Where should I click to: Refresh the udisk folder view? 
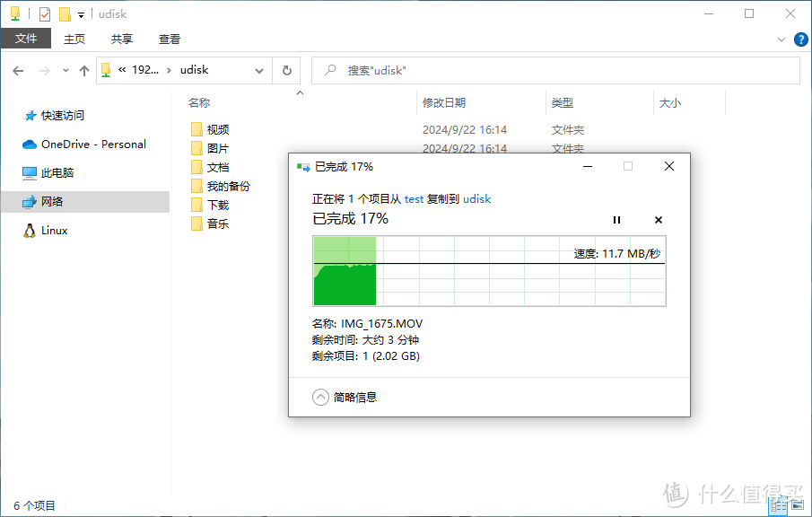click(286, 70)
